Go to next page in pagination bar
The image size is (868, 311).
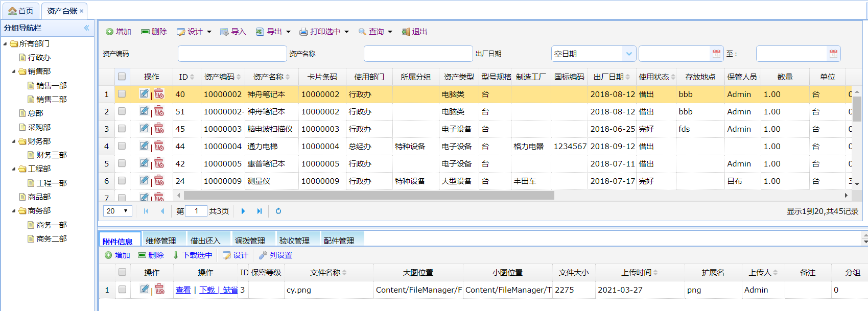pos(243,211)
